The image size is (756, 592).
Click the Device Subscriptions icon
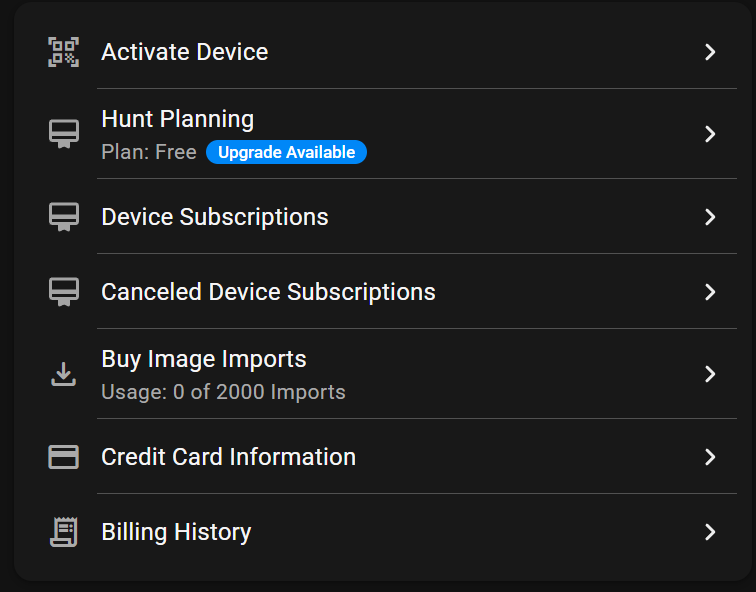64,217
